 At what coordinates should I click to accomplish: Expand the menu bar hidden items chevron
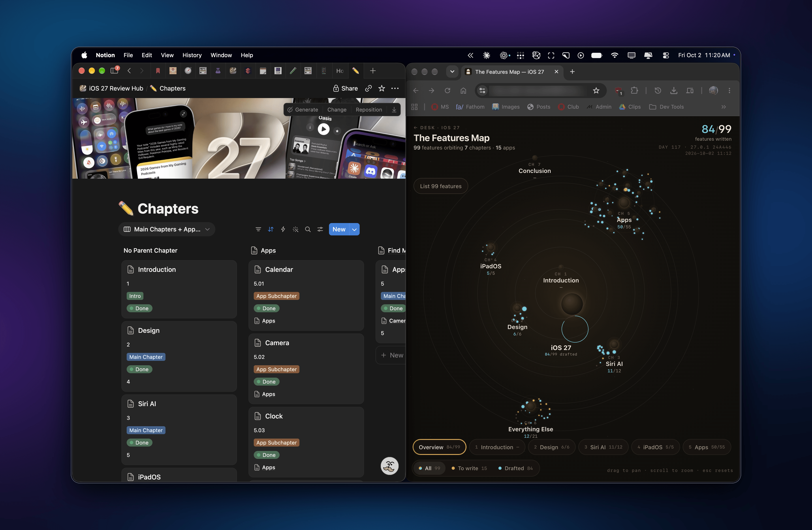tap(470, 55)
